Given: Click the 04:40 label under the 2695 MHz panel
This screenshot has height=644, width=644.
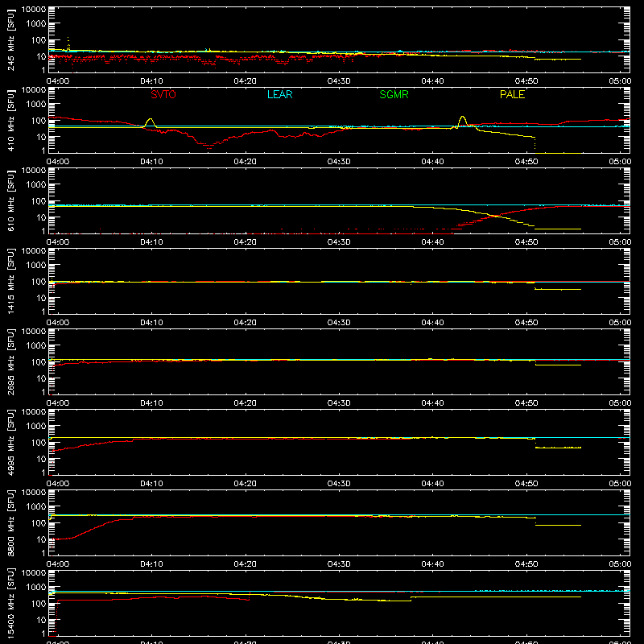Looking at the screenshot, I should click(x=432, y=403).
